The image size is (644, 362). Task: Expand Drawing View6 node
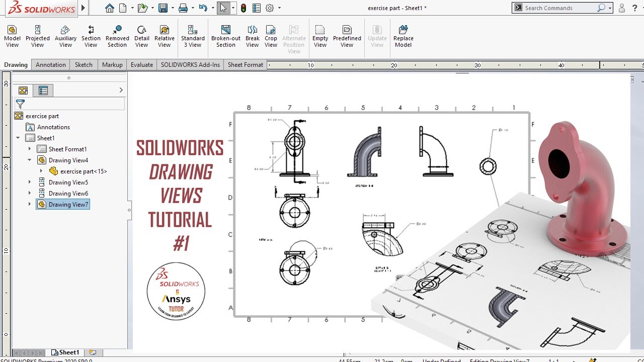pos(30,193)
